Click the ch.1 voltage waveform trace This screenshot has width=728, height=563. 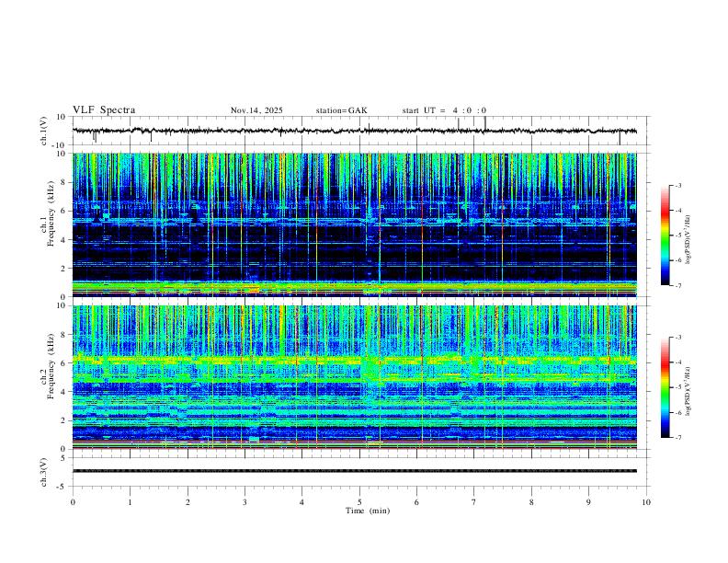(x=354, y=131)
